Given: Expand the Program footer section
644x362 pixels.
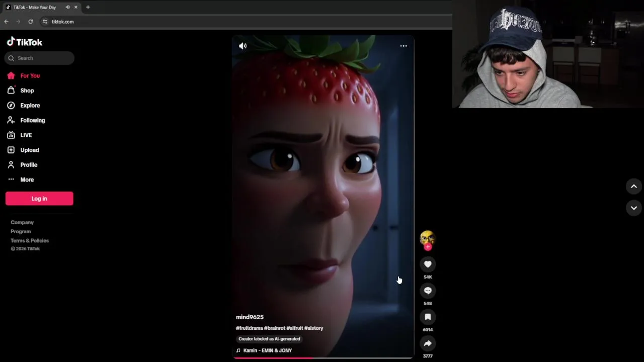Looking at the screenshot, I should [21, 231].
